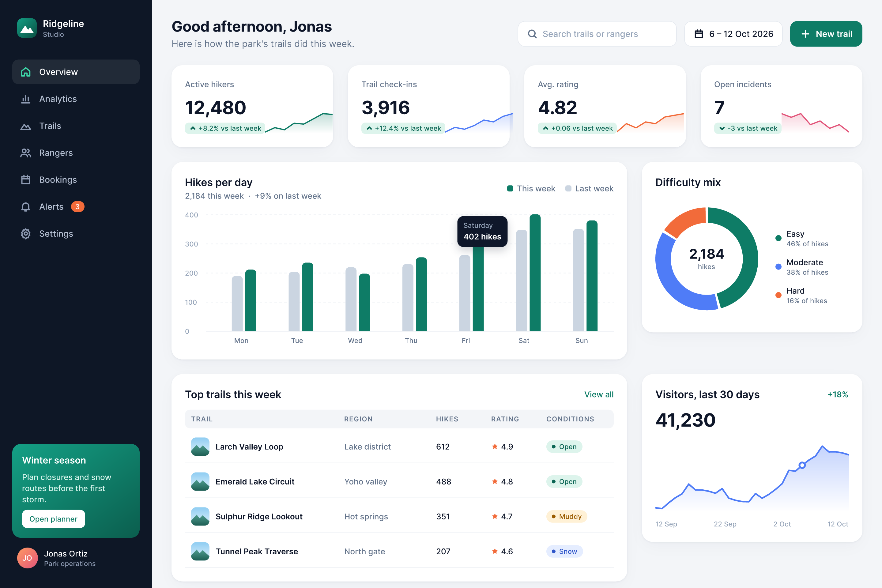Click the Analytics bar-chart icon
882x588 pixels.
pyautogui.click(x=25, y=99)
